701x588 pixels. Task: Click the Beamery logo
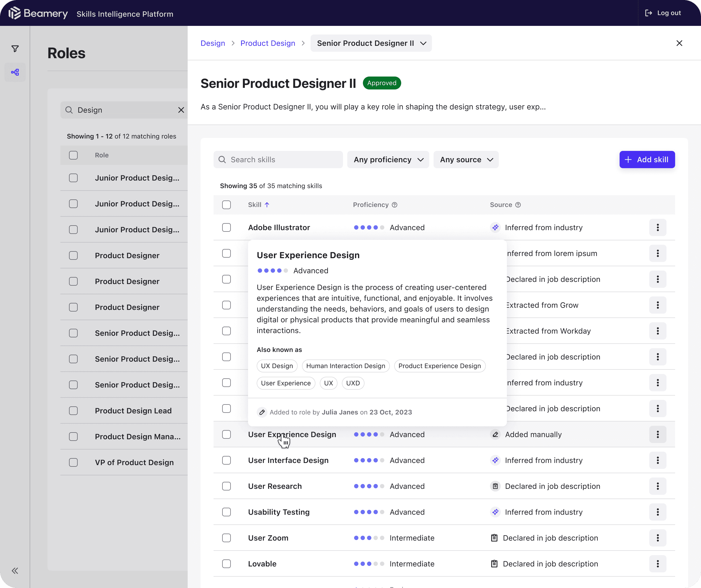pyautogui.click(x=38, y=13)
